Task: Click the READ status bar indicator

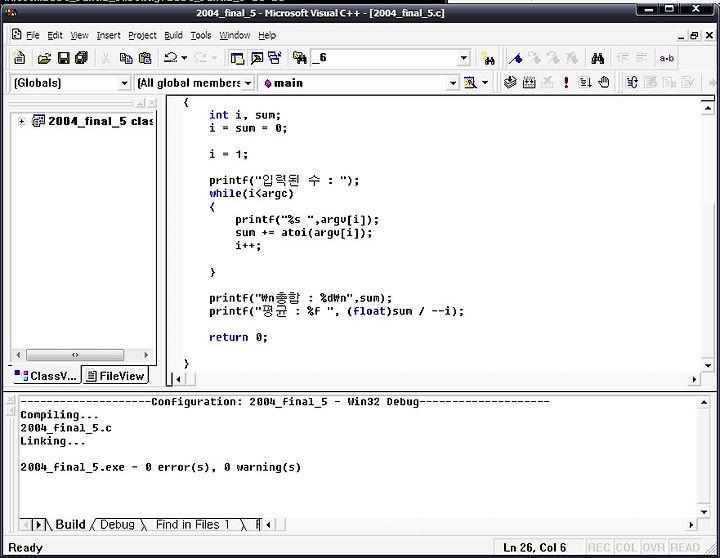Action: pyautogui.click(x=685, y=547)
